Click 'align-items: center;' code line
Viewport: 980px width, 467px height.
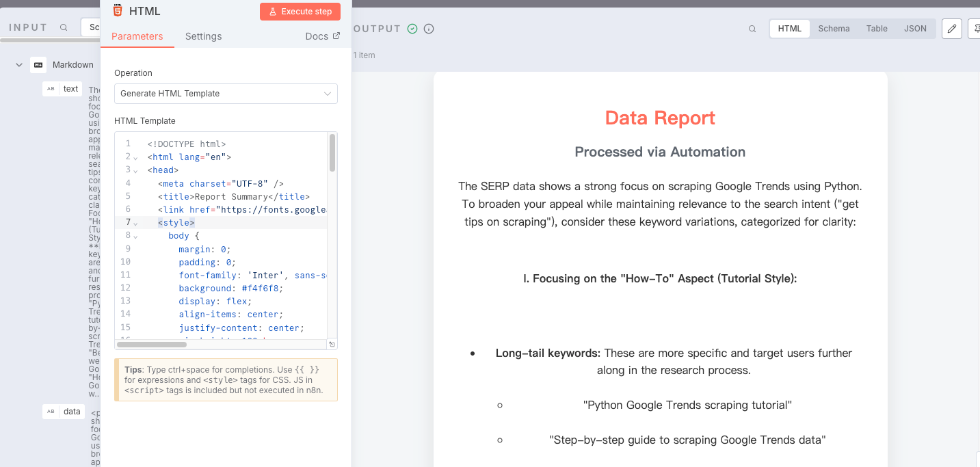point(230,315)
